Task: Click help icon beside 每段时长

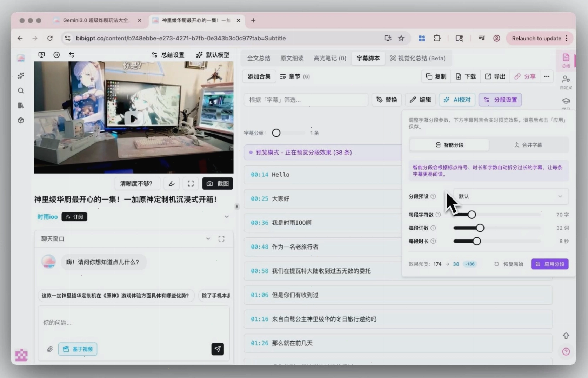Action: pyautogui.click(x=433, y=241)
